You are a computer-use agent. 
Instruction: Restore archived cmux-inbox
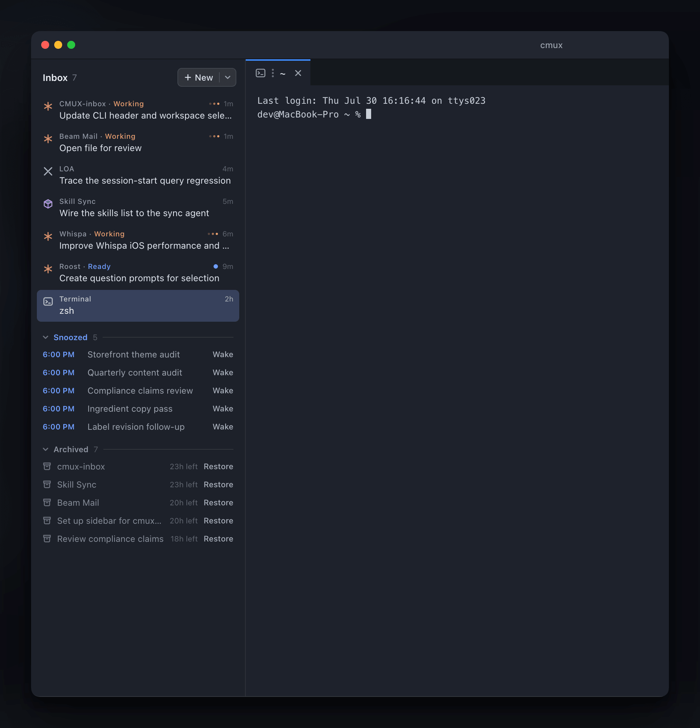(218, 467)
